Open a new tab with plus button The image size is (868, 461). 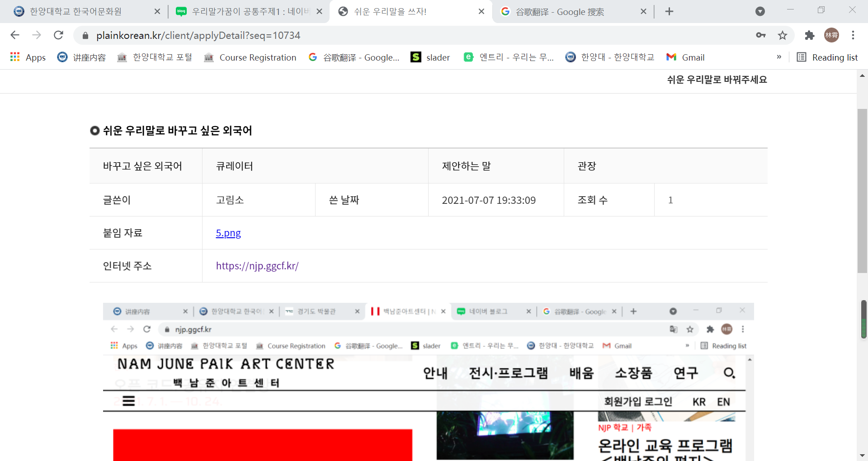tap(670, 11)
